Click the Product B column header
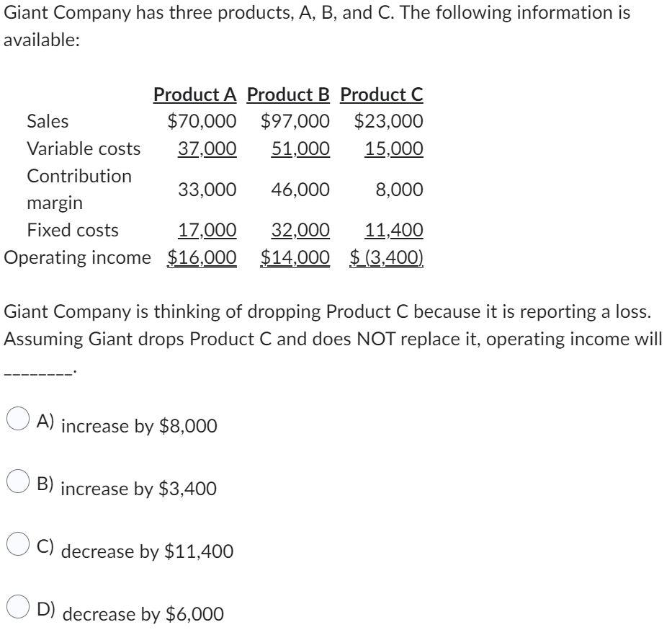This screenshot has height=635, width=672. pyautogui.click(x=288, y=94)
